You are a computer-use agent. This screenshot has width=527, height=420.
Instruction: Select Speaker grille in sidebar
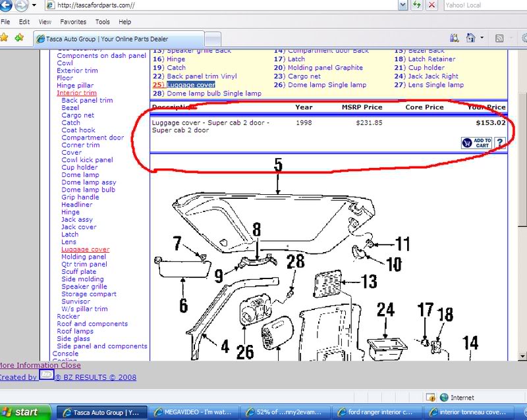(x=84, y=286)
